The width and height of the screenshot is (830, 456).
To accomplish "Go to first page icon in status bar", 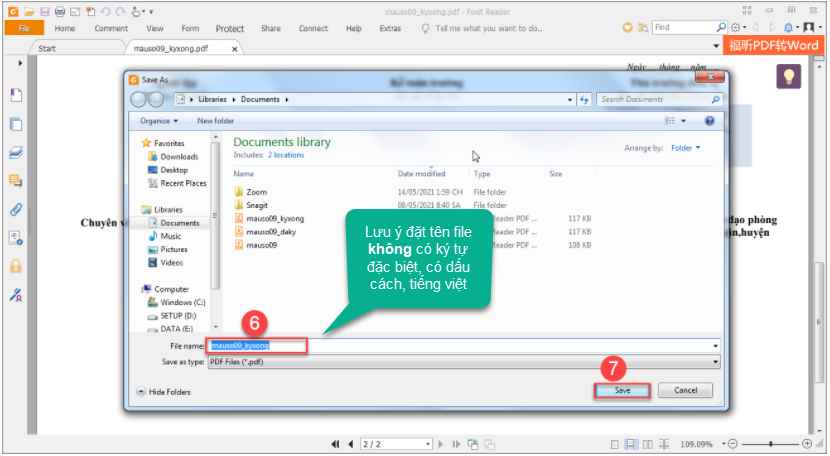I will click(336, 444).
